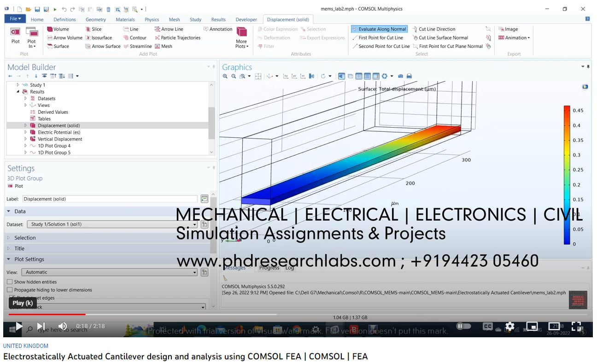Screen dimensions: 597x364
Task: Take image snapshot with camera icon
Action: tap(400, 76)
